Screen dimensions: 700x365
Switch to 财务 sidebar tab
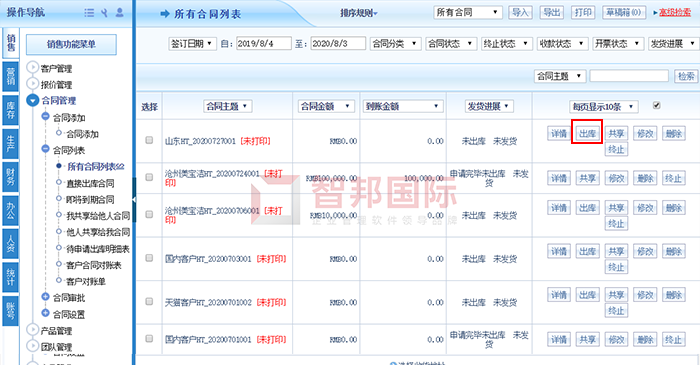tap(11, 177)
